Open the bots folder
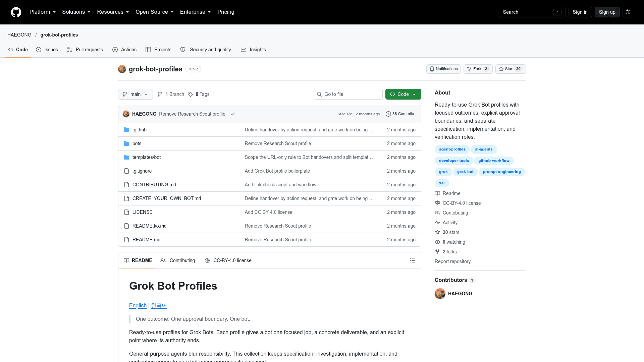This screenshot has width=644, height=362. pyautogui.click(x=137, y=143)
